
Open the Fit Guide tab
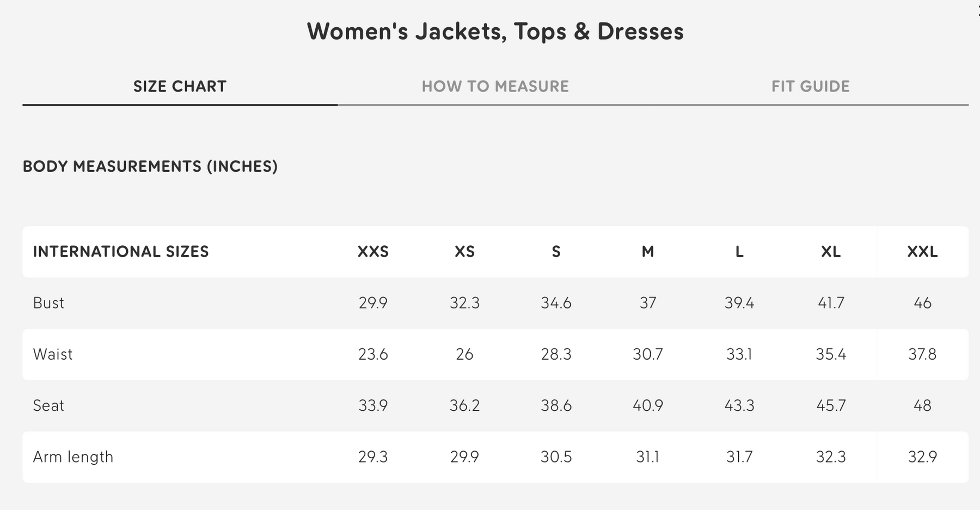(810, 86)
